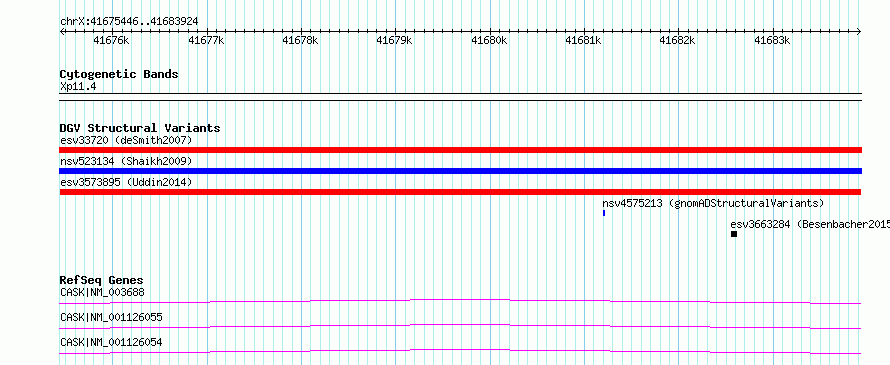Open the esv3573895 (Uddin2014) label

pos(126,182)
